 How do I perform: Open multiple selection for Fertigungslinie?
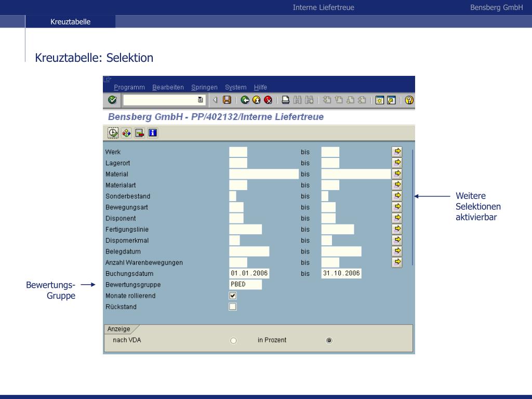(x=397, y=229)
